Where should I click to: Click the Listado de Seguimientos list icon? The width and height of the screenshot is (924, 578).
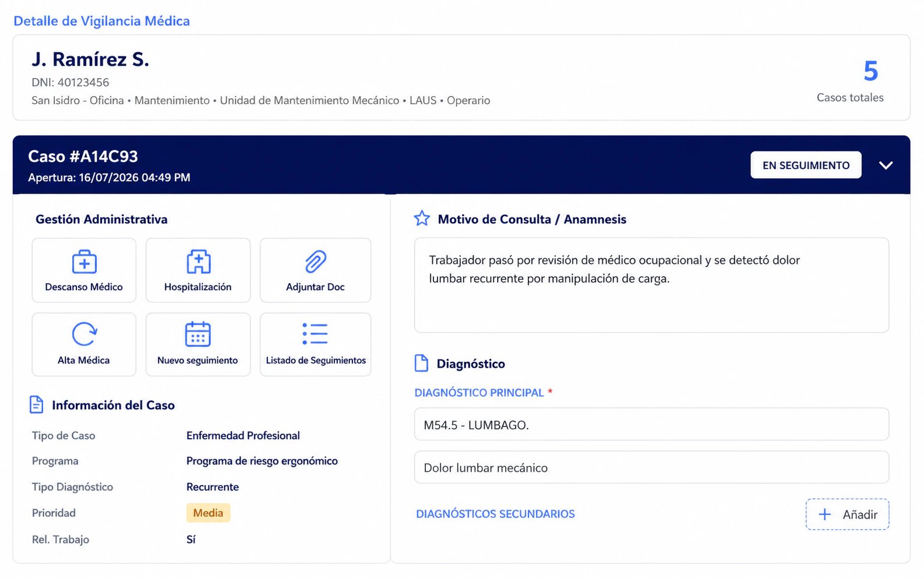[x=315, y=334]
